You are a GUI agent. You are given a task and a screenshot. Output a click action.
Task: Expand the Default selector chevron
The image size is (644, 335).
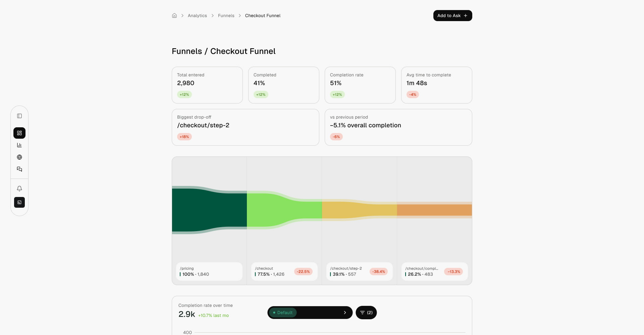[345, 313]
